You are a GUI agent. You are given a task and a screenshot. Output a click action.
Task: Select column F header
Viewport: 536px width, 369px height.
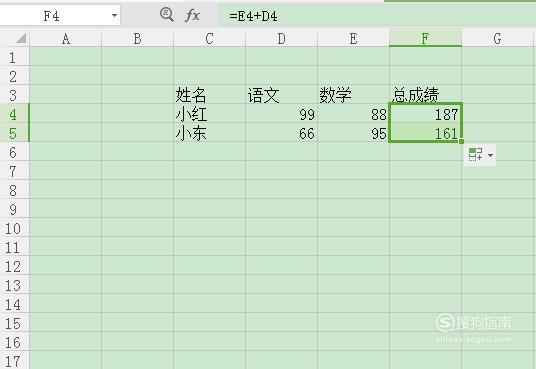(x=425, y=39)
